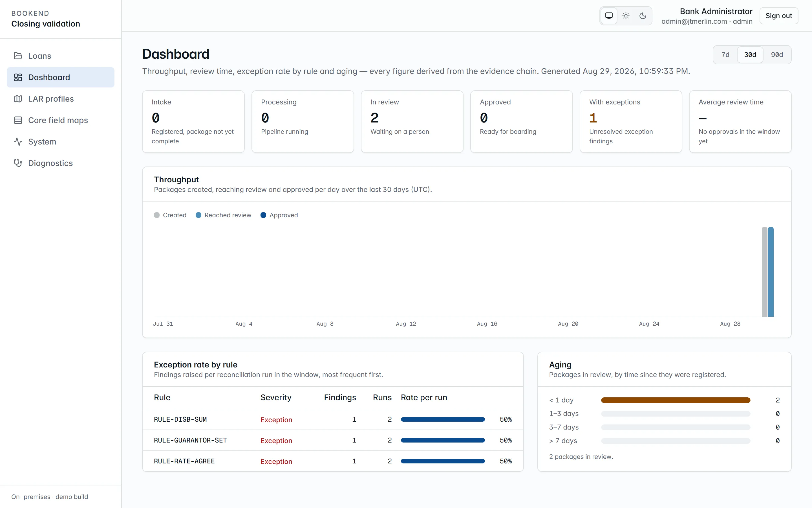
Task: Click the Bank Administrator name
Action: pos(716,11)
